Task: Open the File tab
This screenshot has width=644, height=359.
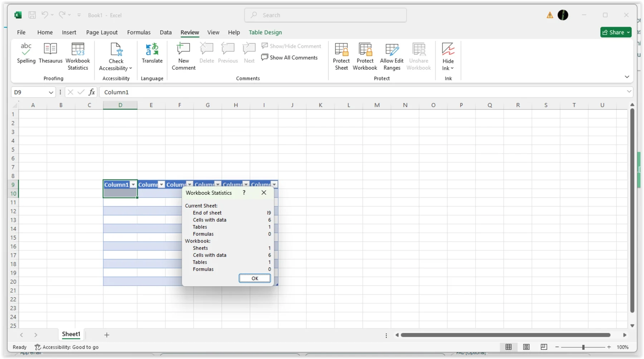Action: pos(21,32)
